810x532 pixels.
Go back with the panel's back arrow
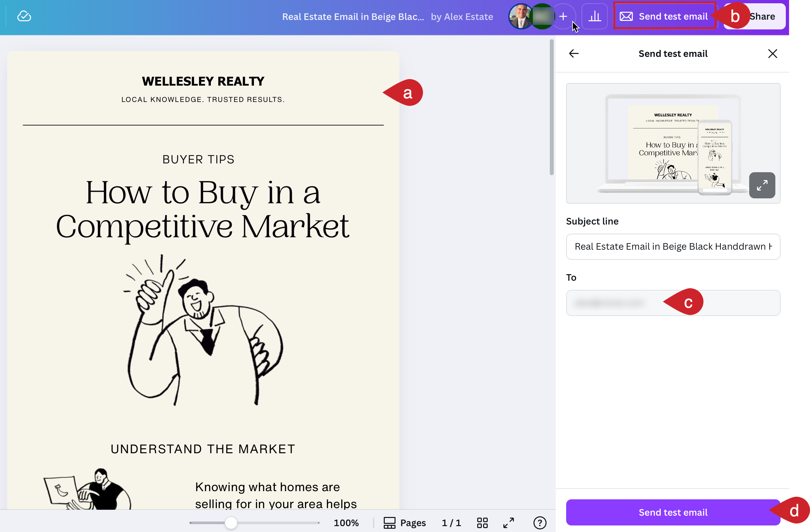[x=574, y=53]
